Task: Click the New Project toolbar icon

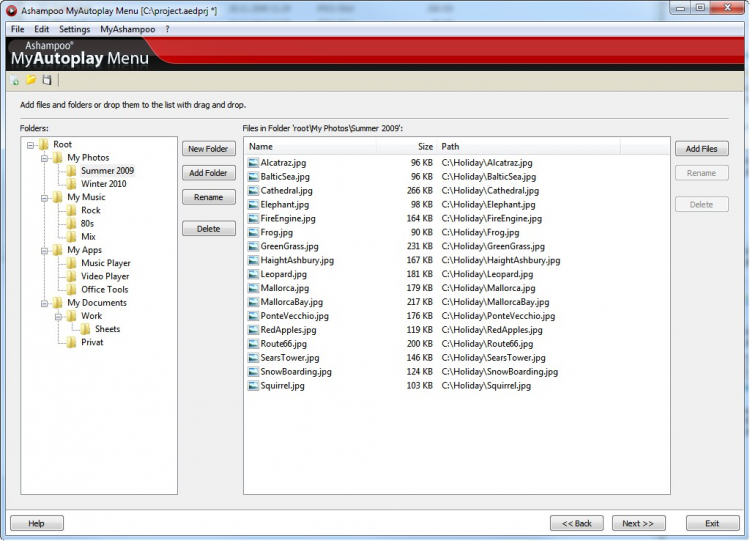Action: 15,80
